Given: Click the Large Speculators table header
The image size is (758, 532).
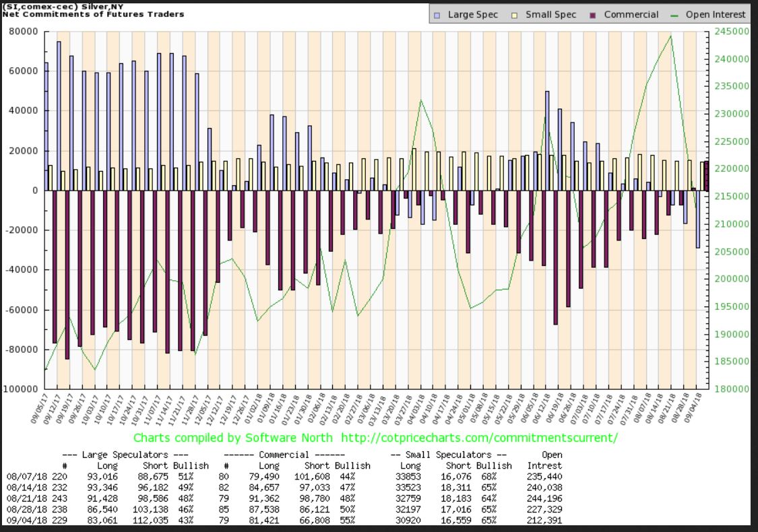Looking at the screenshot, I should (125, 455).
